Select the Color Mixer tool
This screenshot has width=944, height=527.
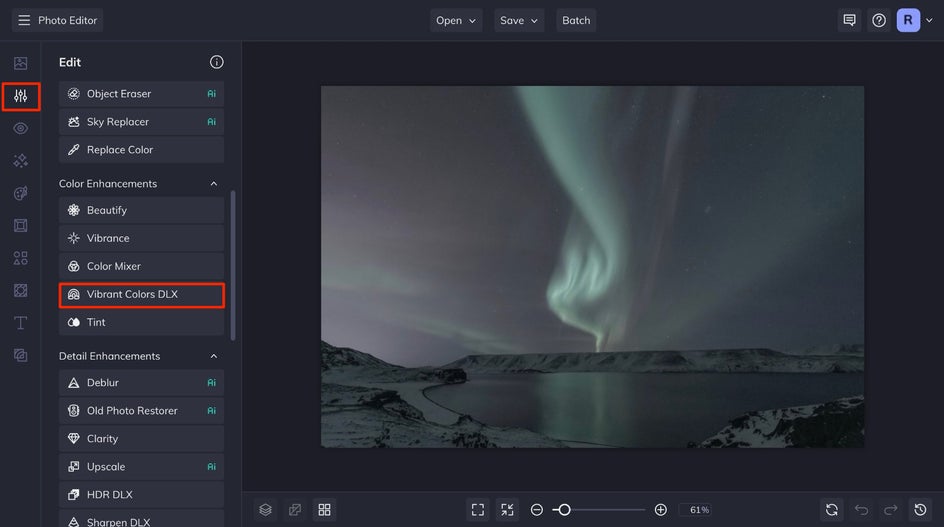[141, 266]
